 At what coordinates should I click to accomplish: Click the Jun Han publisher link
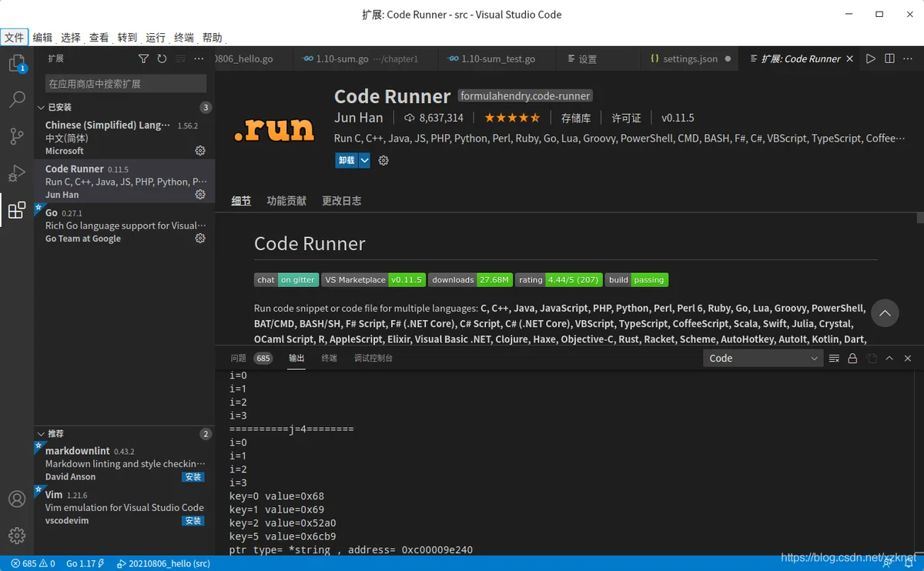[358, 118]
